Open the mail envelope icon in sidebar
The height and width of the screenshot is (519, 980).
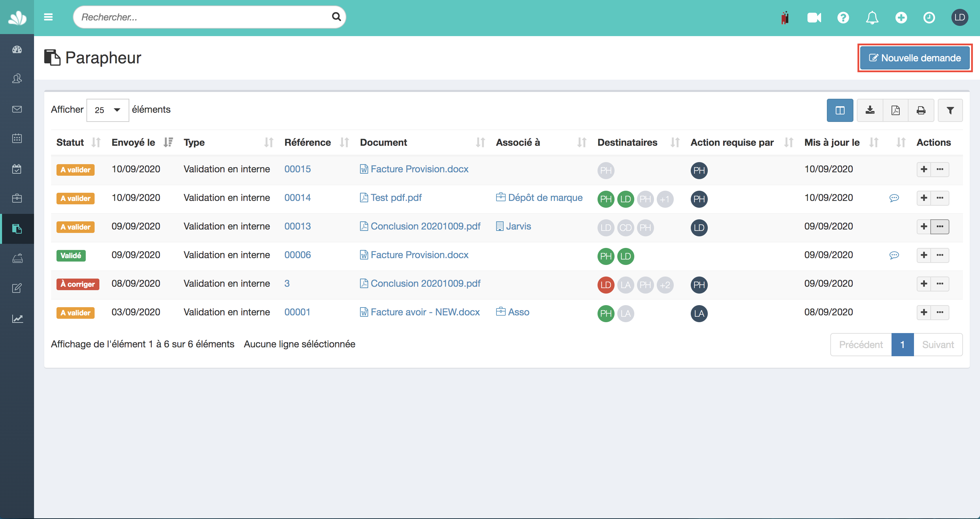(x=17, y=109)
